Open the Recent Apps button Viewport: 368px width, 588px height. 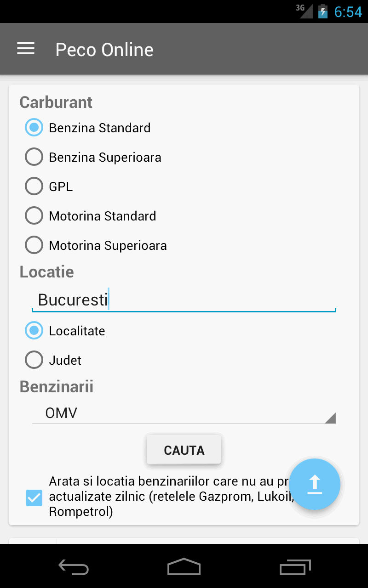coord(294,567)
